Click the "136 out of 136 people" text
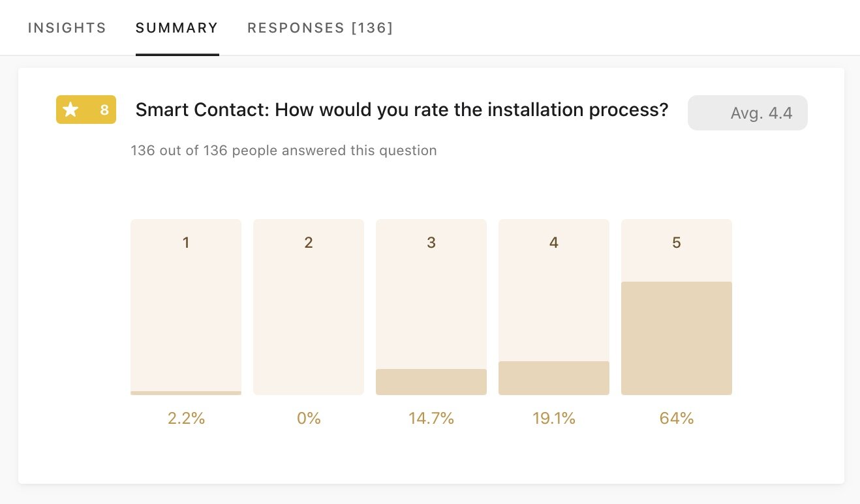 click(283, 151)
